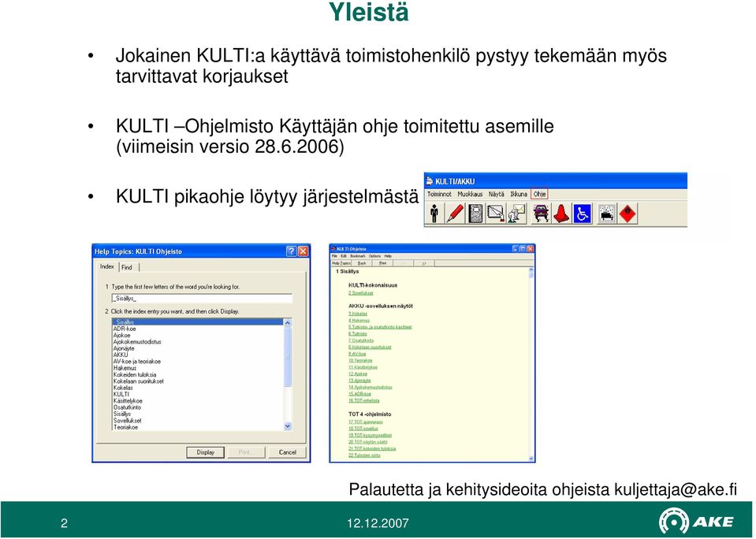Click the >> next topic button
The image size is (756, 539).
click(x=424, y=263)
